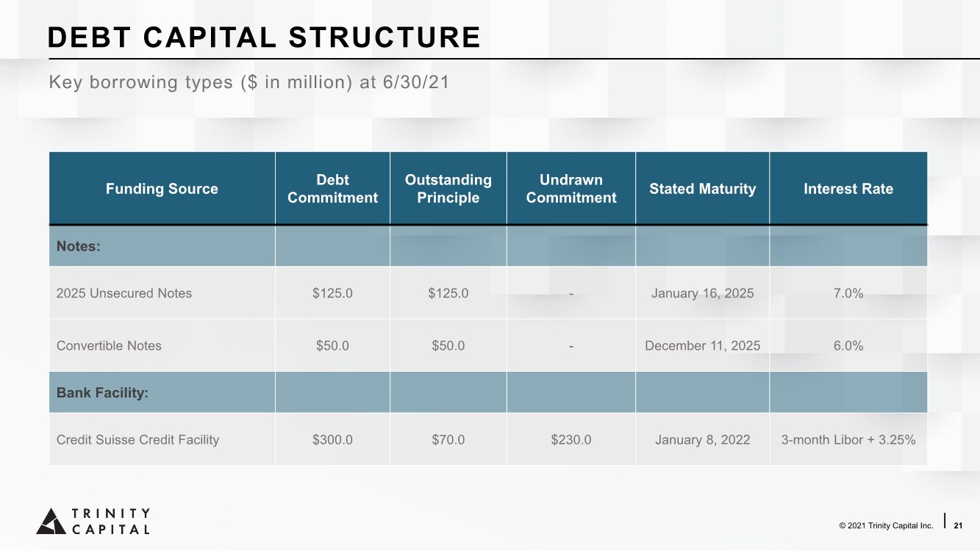Select the December 11, 2025 maturity cell
This screenshot has width=980, height=551.
[x=702, y=345]
